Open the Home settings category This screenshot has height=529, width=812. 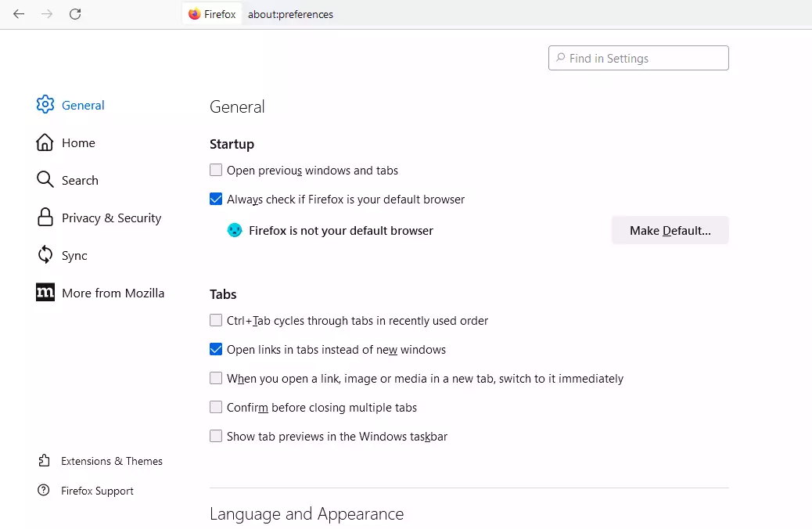(66, 142)
